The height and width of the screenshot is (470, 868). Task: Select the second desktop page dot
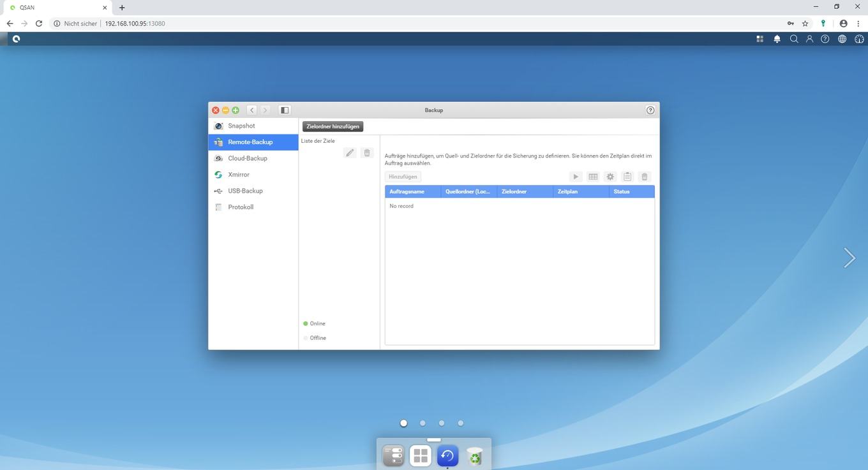(x=423, y=423)
